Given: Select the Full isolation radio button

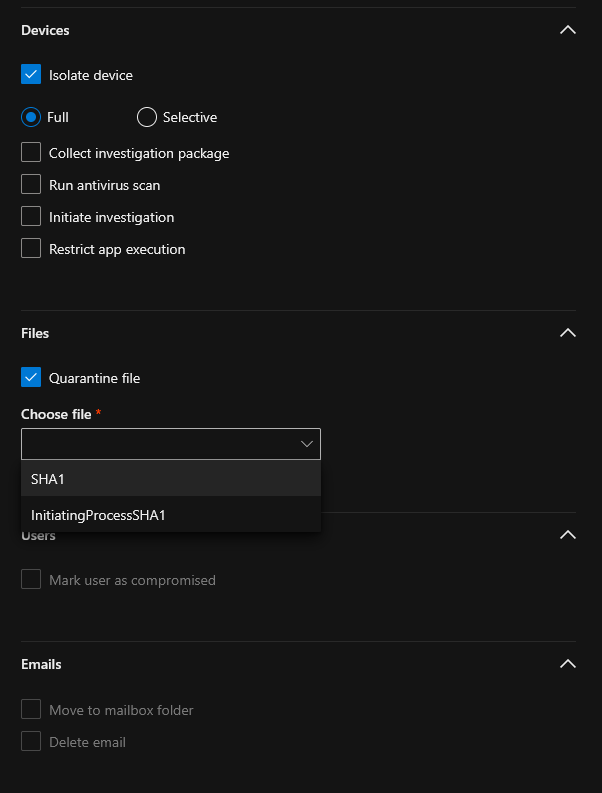Looking at the screenshot, I should [x=31, y=117].
